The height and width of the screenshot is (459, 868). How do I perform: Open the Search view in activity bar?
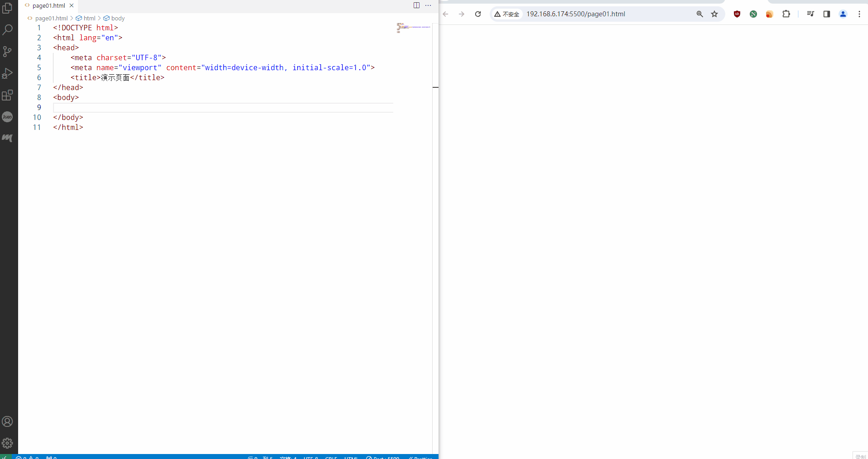8,30
